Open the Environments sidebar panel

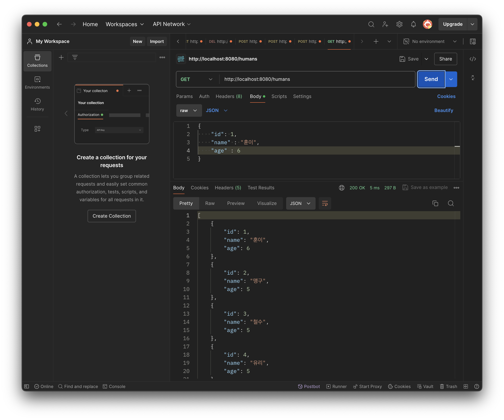[x=37, y=83]
